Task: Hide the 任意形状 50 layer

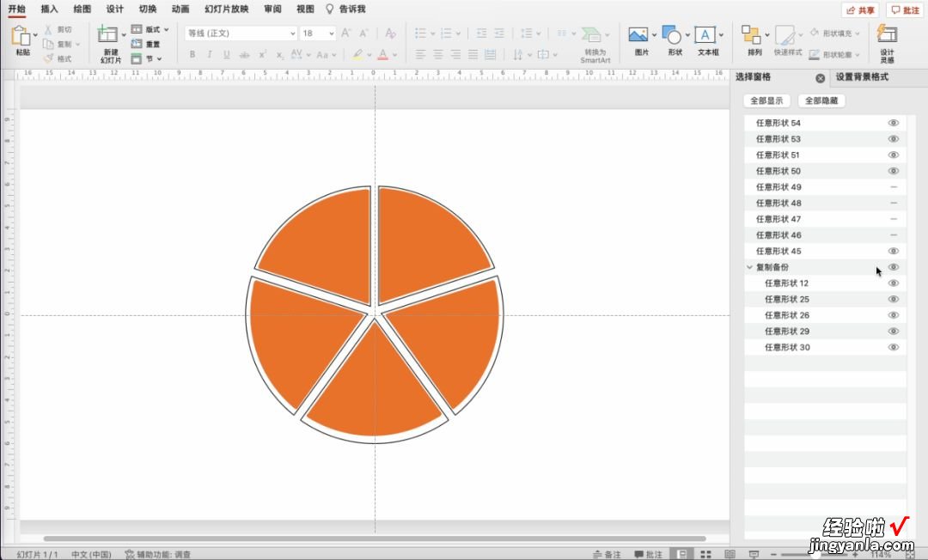Action: coord(893,171)
